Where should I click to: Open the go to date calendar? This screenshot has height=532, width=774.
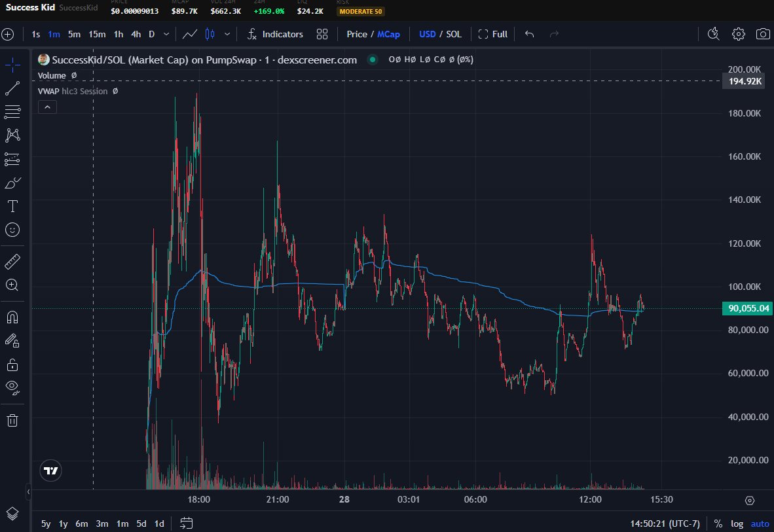click(x=186, y=523)
